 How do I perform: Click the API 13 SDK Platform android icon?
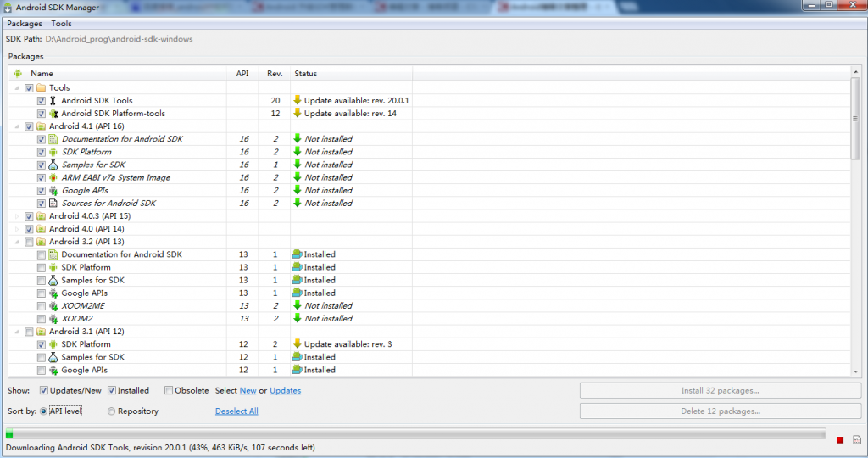click(53, 267)
